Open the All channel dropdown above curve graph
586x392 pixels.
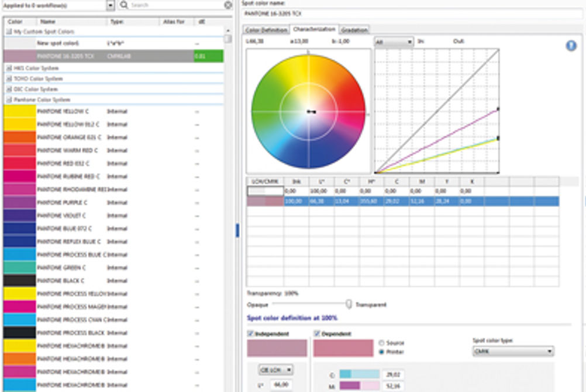coord(393,42)
